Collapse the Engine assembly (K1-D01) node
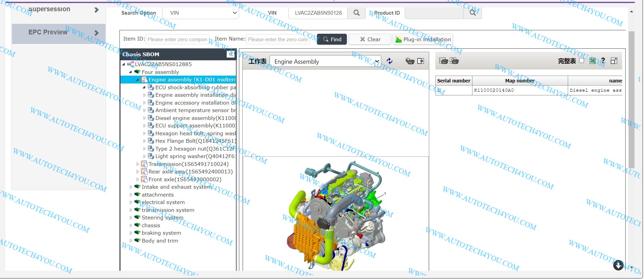Viewport: 644px width, 279px height. pyautogui.click(x=137, y=80)
